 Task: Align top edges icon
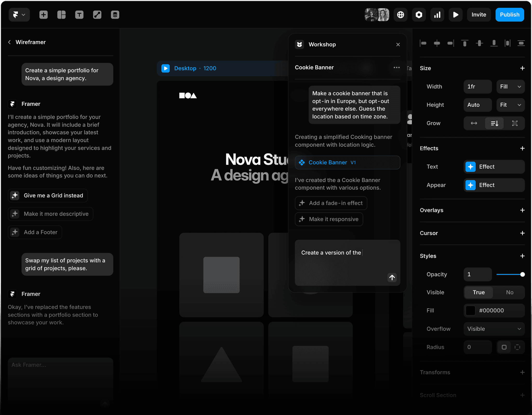pyautogui.click(x=465, y=43)
